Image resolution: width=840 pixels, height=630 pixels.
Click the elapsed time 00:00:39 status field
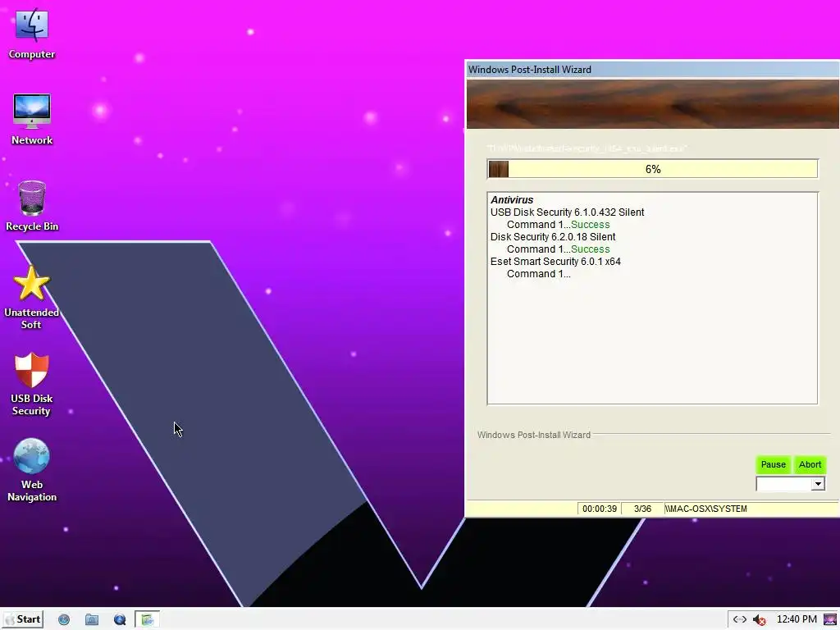click(600, 509)
